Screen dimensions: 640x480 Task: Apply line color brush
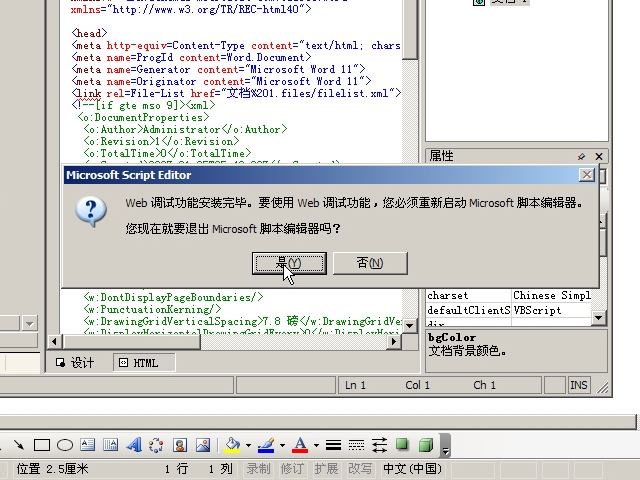[266, 445]
